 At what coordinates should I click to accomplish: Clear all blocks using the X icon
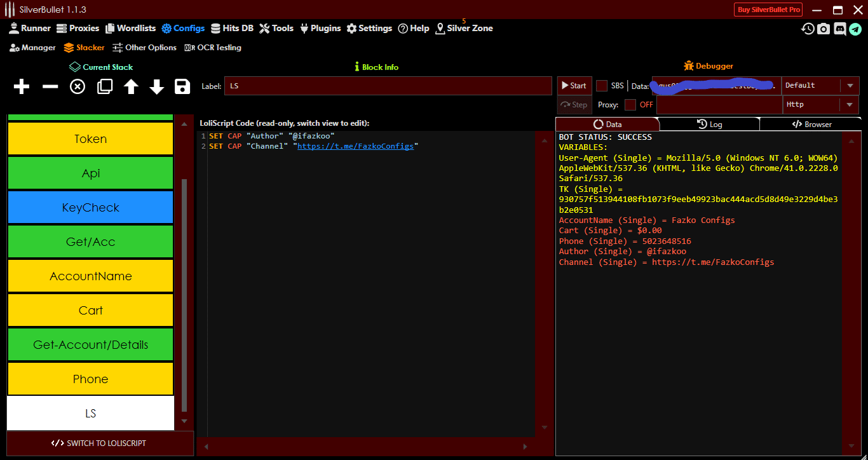pyautogui.click(x=77, y=86)
